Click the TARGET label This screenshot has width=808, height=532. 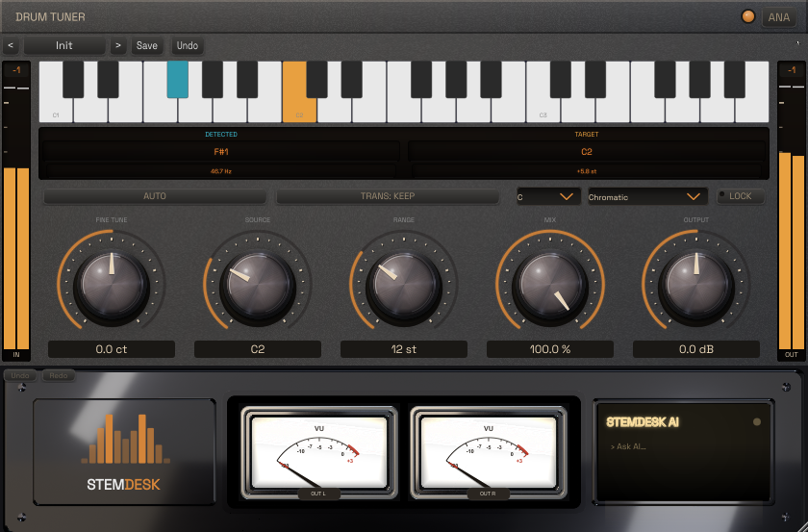click(x=587, y=134)
